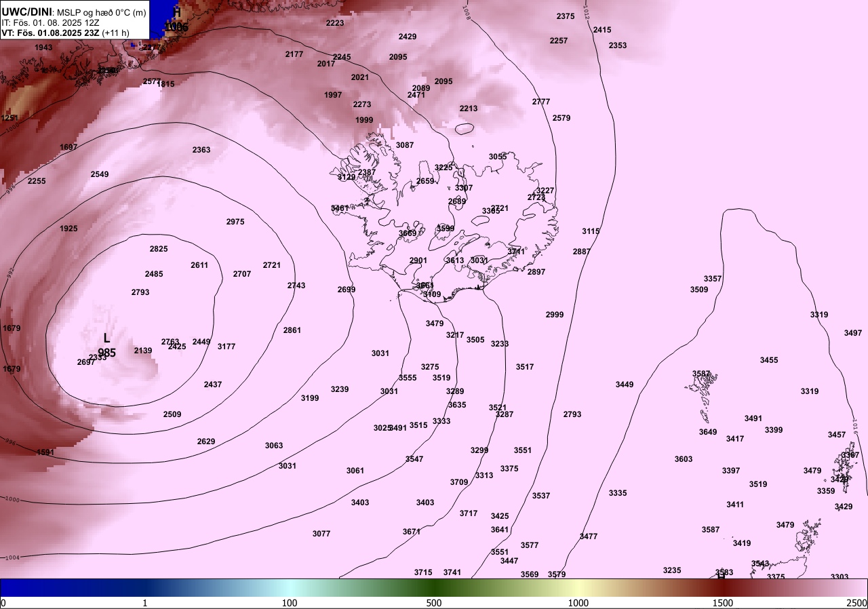This screenshot has height=609, width=868.
Task: Click the height value 3455
Action: coord(769,360)
